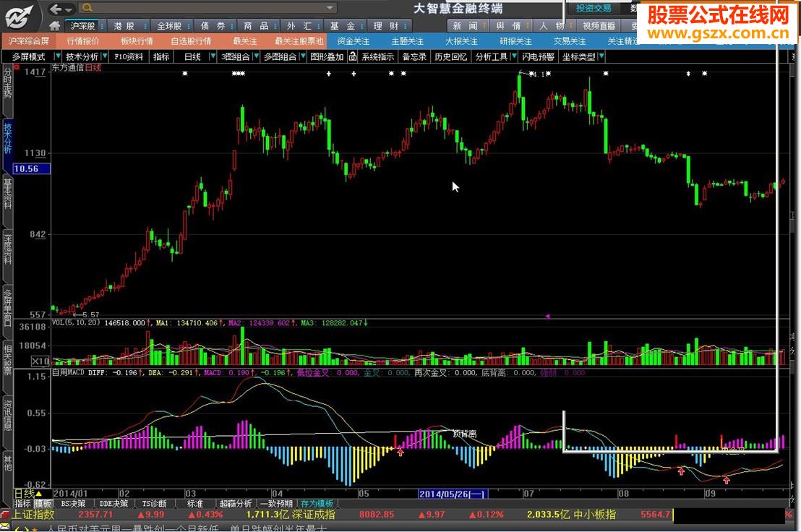Click the search magnifier icon
The height and width of the screenshot is (532, 801).
coord(87,8)
